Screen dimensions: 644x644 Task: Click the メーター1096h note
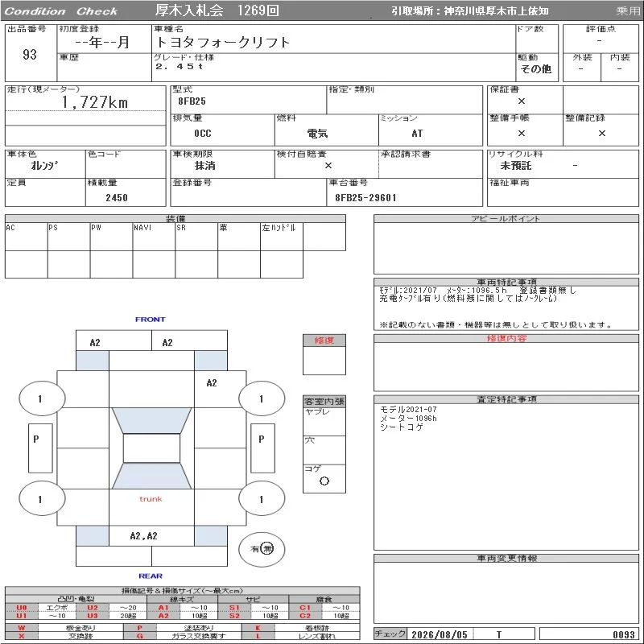pyautogui.click(x=408, y=418)
